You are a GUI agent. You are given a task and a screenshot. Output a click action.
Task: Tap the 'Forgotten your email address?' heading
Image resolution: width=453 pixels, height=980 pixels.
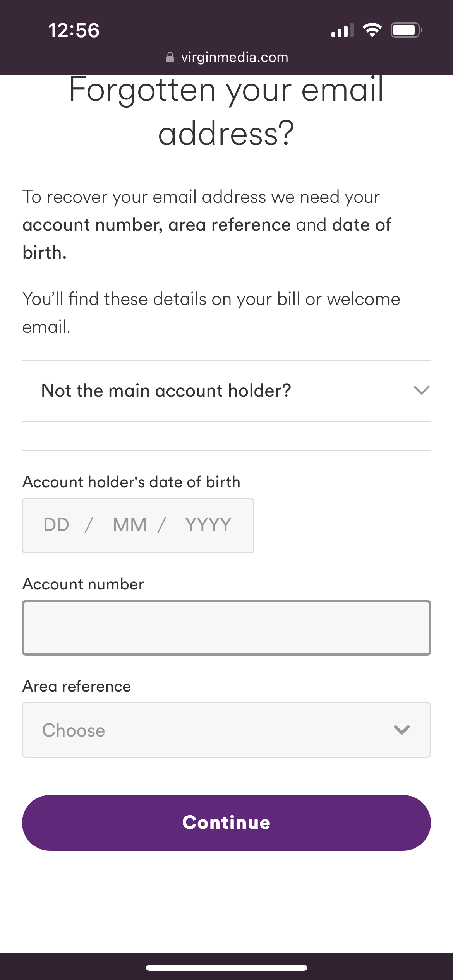(x=226, y=111)
